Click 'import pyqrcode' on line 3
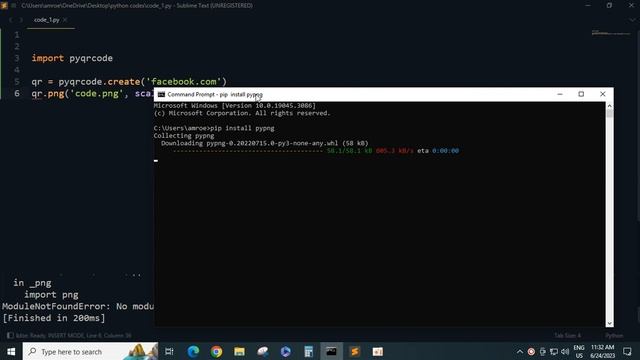 click(72, 58)
